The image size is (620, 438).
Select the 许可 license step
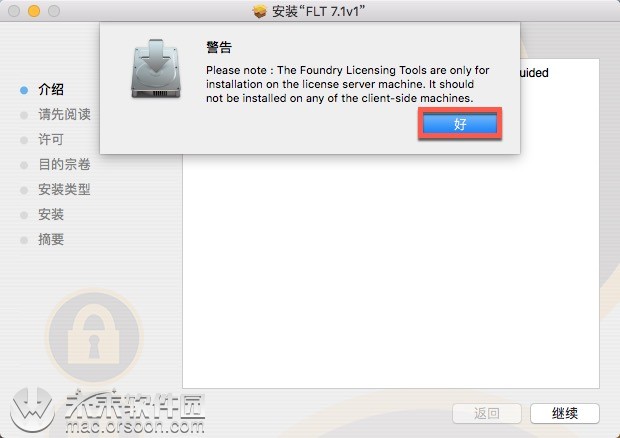click(51, 140)
